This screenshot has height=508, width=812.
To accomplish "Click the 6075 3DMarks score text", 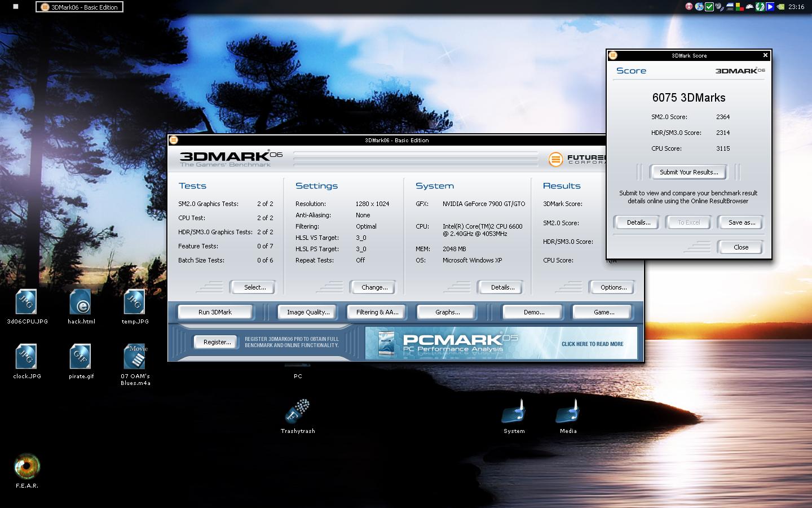I will coord(689,98).
